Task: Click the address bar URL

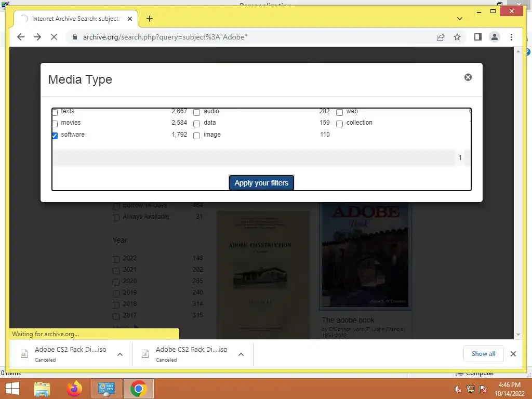Action: pyautogui.click(x=165, y=37)
